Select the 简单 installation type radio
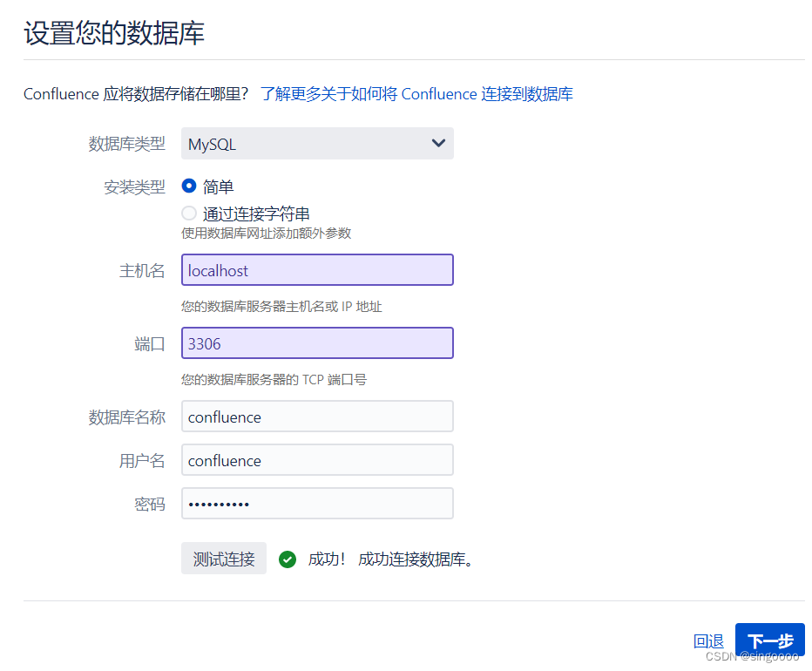The height and width of the screenshot is (671, 812). point(189,186)
